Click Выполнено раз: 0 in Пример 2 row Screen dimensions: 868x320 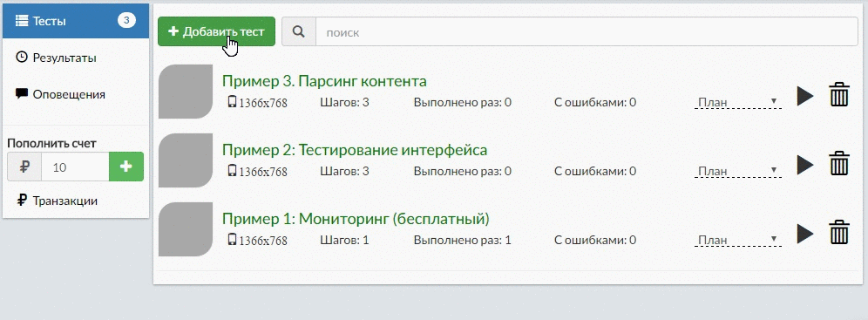click(x=462, y=171)
